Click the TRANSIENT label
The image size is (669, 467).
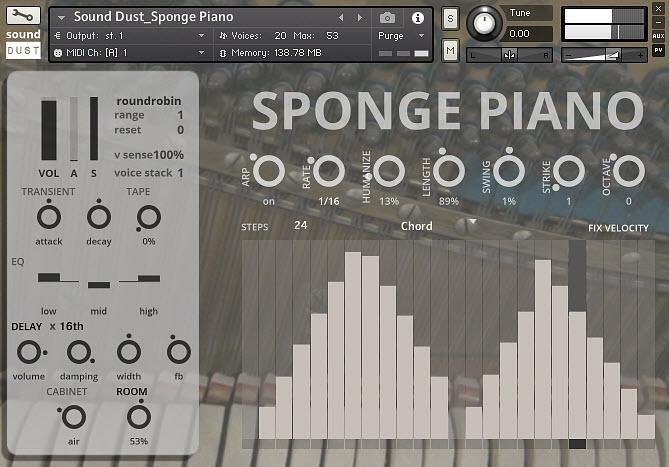tap(48, 191)
